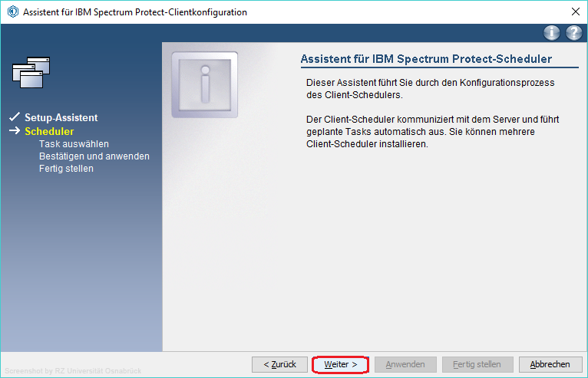Select the highlighted Scheduler step
Screen dimensions: 588x378
49,132
